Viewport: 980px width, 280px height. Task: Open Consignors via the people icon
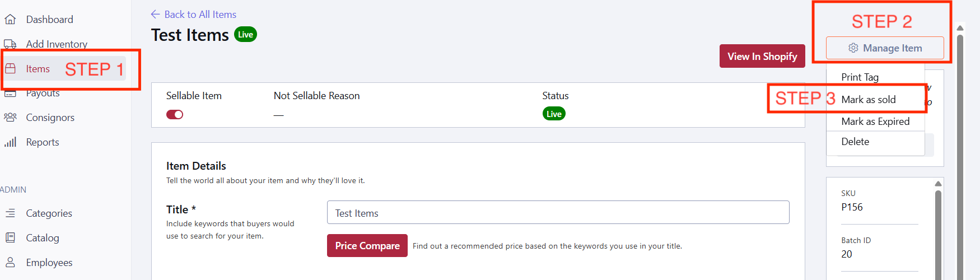coord(10,118)
